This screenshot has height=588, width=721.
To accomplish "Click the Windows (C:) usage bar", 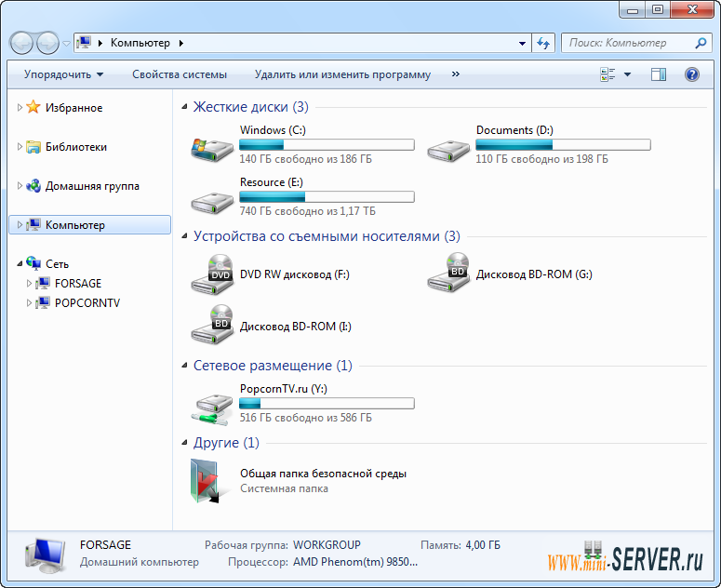I will (x=327, y=145).
